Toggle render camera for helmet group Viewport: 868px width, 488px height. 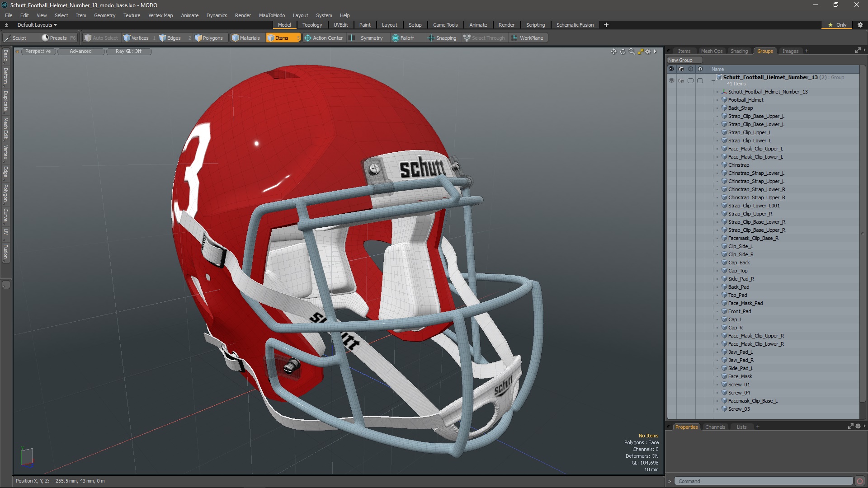[681, 80]
